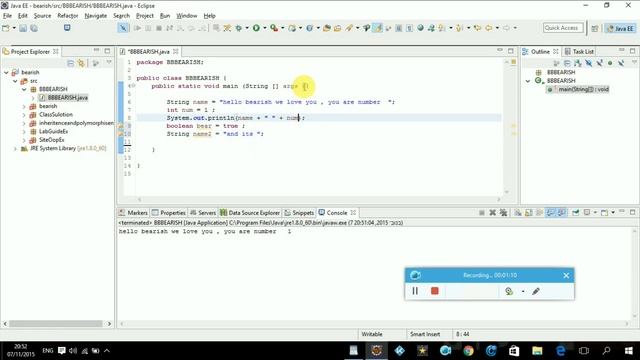
Task: Run the program with green Run button
Action: click(x=256, y=28)
